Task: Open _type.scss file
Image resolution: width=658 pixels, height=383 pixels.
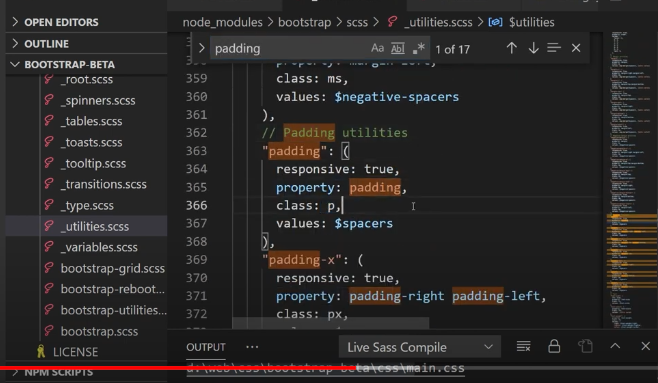Action: 86,206
